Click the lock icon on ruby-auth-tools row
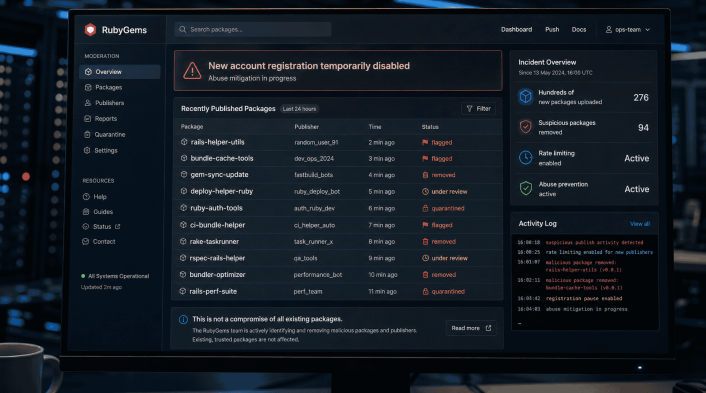Image resolution: width=706 pixels, height=393 pixels. point(425,208)
